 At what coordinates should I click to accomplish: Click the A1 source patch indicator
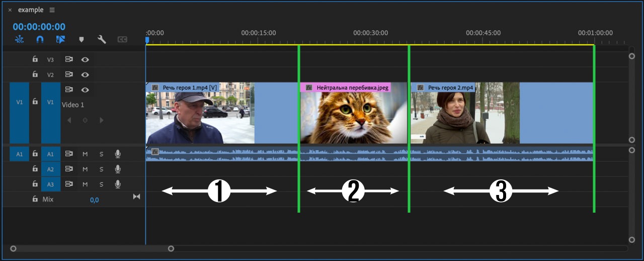tap(19, 154)
